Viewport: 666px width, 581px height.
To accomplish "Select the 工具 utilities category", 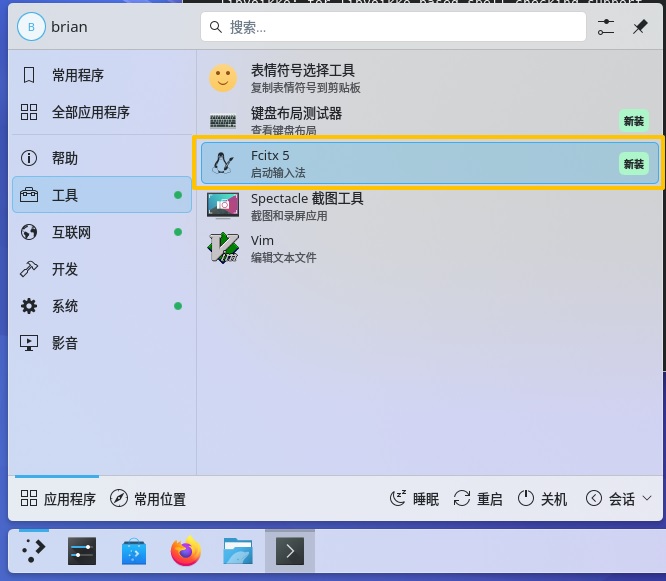I will pos(102,195).
